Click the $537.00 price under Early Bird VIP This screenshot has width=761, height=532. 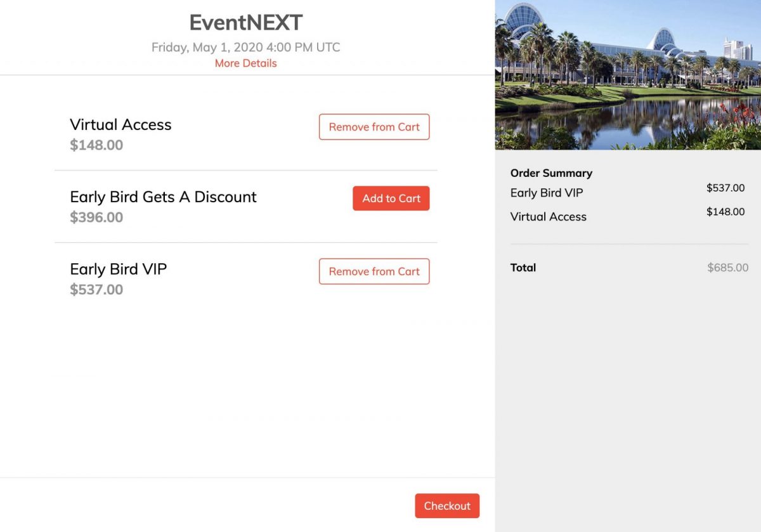(x=96, y=290)
